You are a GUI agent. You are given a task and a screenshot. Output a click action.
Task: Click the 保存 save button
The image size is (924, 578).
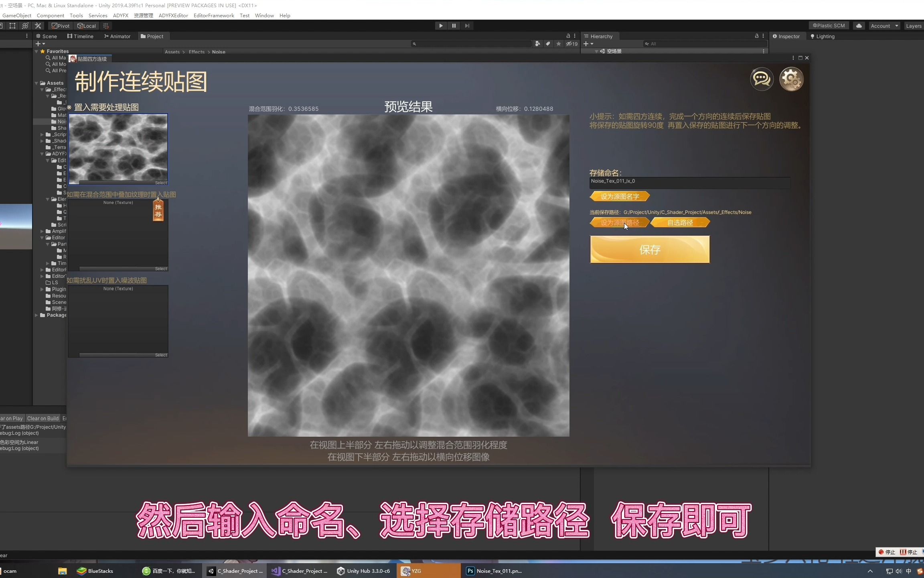tap(650, 249)
